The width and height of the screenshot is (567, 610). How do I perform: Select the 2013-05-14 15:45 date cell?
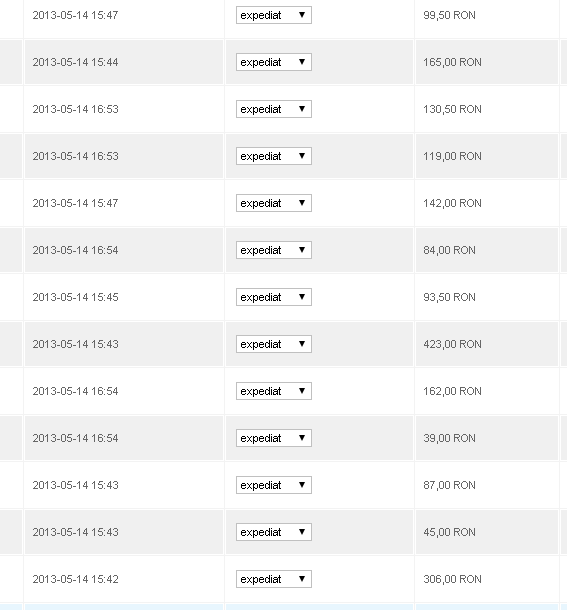(x=124, y=297)
